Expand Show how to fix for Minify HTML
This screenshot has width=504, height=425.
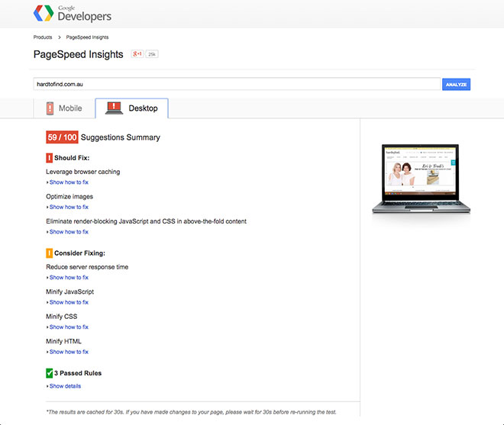pyautogui.click(x=69, y=352)
